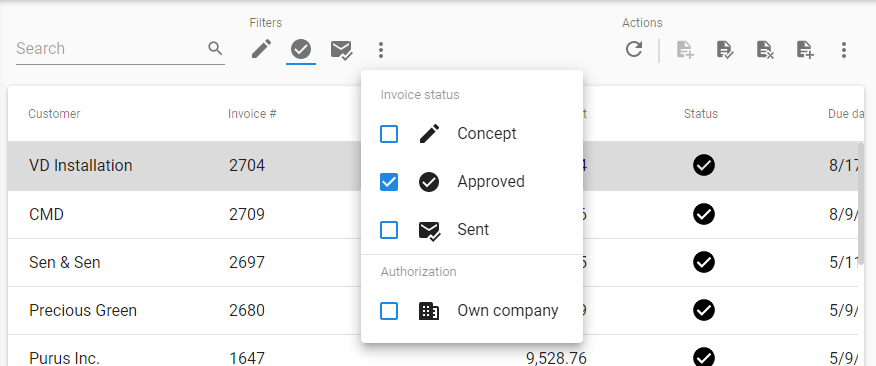This screenshot has width=876, height=366.
Task: Check the Sent checkbox
Action: (389, 230)
